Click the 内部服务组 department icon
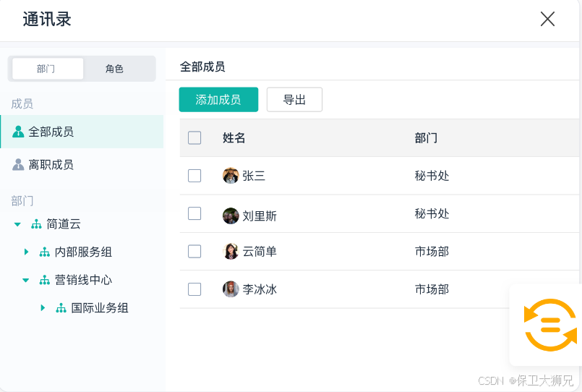 click(x=45, y=252)
